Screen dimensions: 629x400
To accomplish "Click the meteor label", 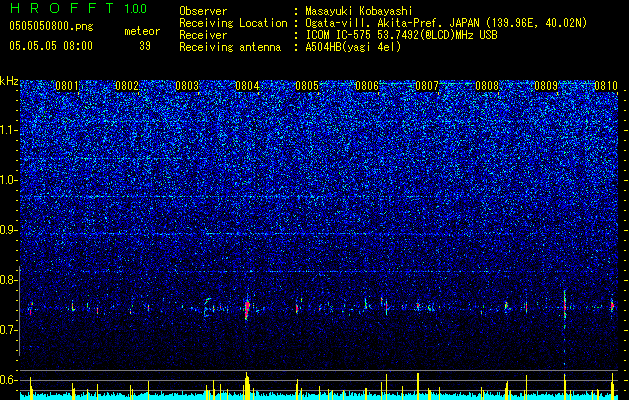I will pyautogui.click(x=142, y=31).
